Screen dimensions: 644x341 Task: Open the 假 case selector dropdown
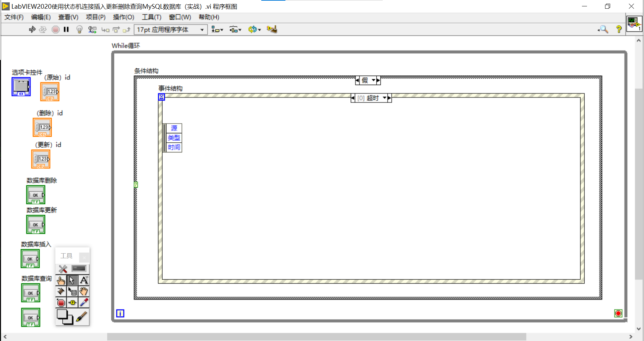pos(373,80)
